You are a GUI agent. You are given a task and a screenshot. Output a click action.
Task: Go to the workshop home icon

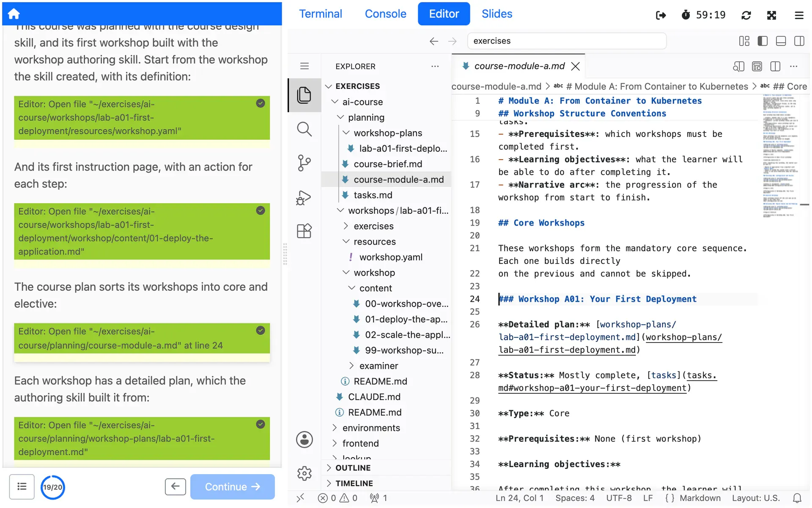click(14, 14)
